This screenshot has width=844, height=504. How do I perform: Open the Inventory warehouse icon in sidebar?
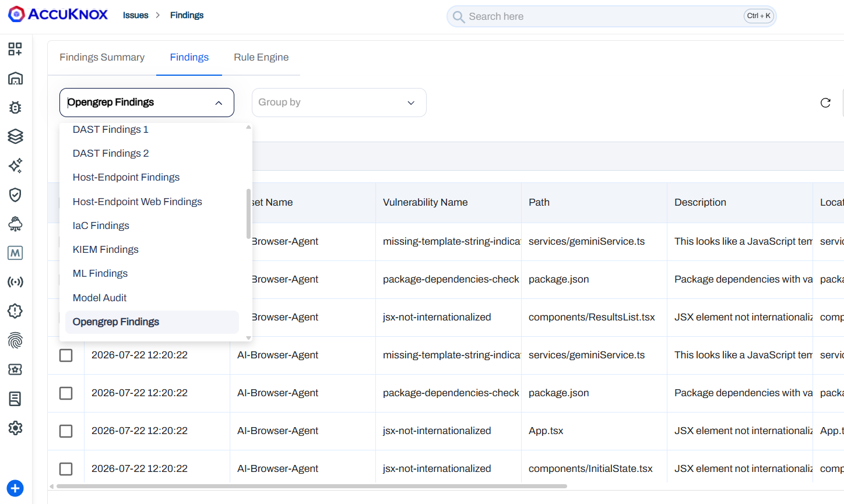(15, 78)
